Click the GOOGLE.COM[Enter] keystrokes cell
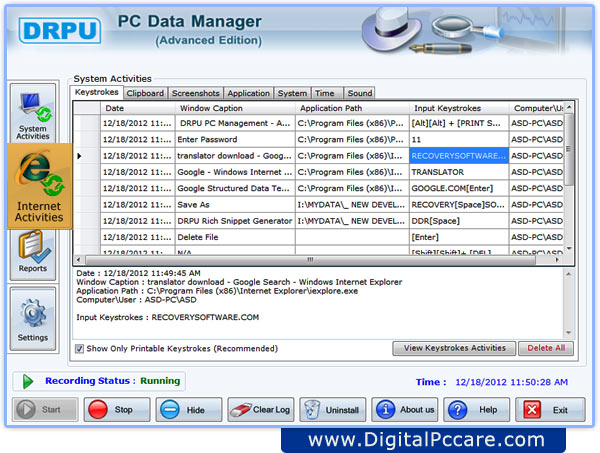The image size is (600, 453). pos(459,188)
